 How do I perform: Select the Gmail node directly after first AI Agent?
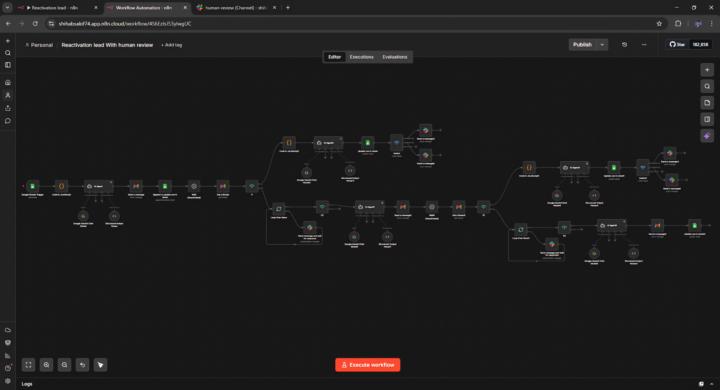[x=136, y=186]
